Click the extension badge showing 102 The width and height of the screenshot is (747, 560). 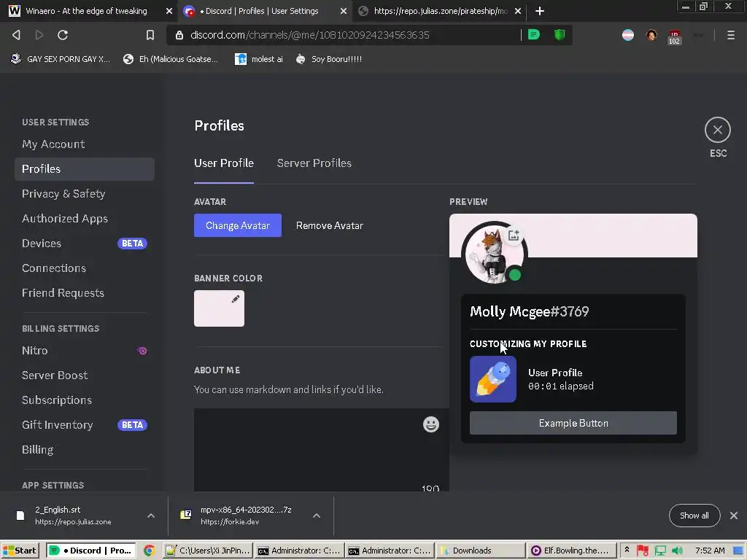click(x=674, y=36)
